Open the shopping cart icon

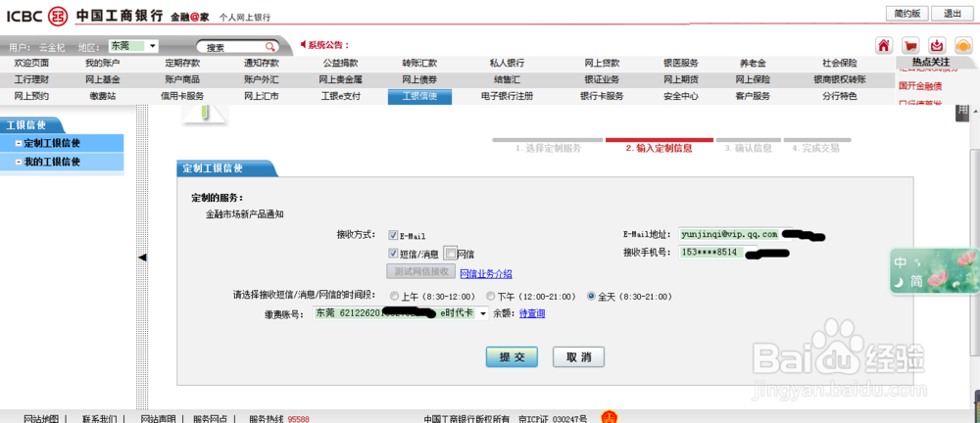point(910,46)
